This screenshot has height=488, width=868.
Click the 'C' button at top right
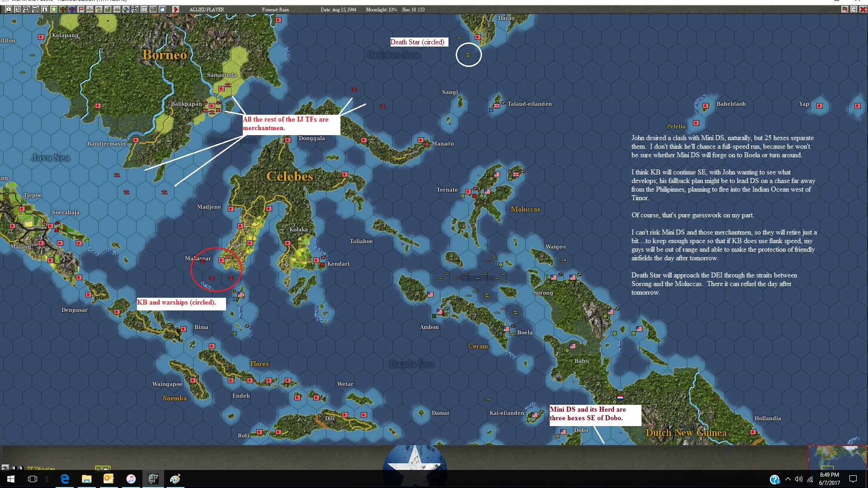854,9
